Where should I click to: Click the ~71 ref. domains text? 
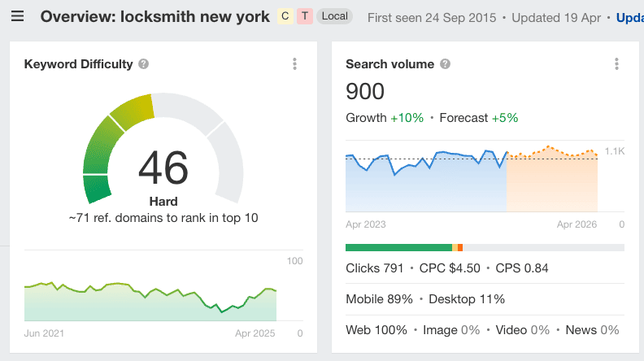163,218
